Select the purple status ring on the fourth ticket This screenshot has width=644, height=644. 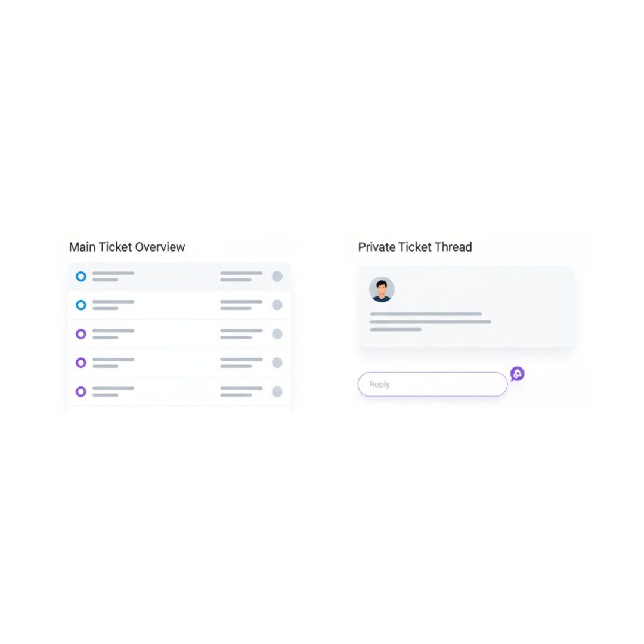81,363
